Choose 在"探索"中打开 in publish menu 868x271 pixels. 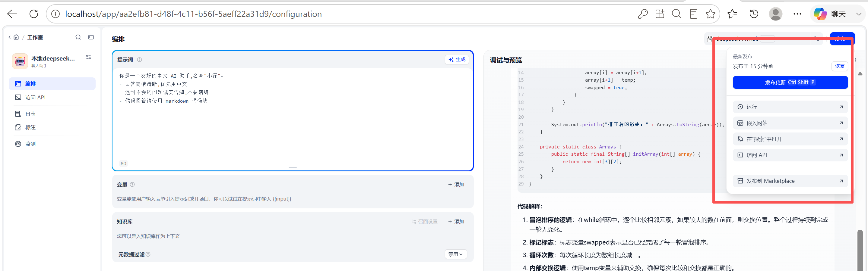790,139
